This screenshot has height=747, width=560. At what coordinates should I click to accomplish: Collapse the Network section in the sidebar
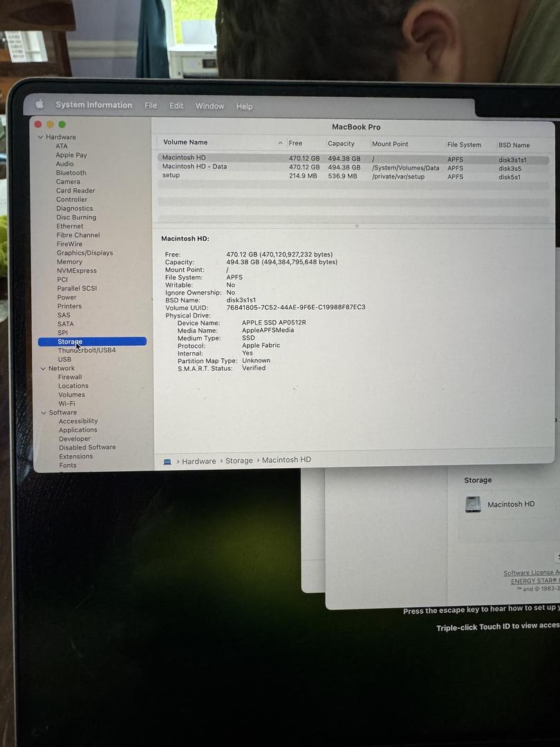click(x=44, y=368)
